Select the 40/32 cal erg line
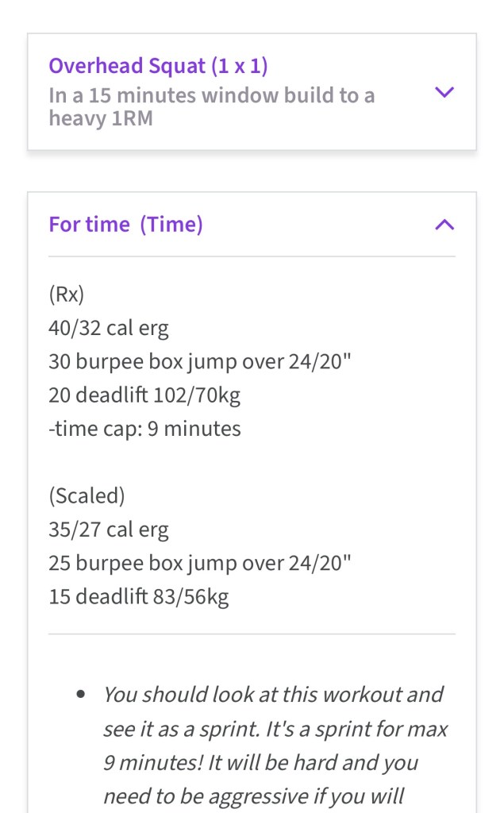The width and height of the screenshot is (504, 813). (x=109, y=328)
